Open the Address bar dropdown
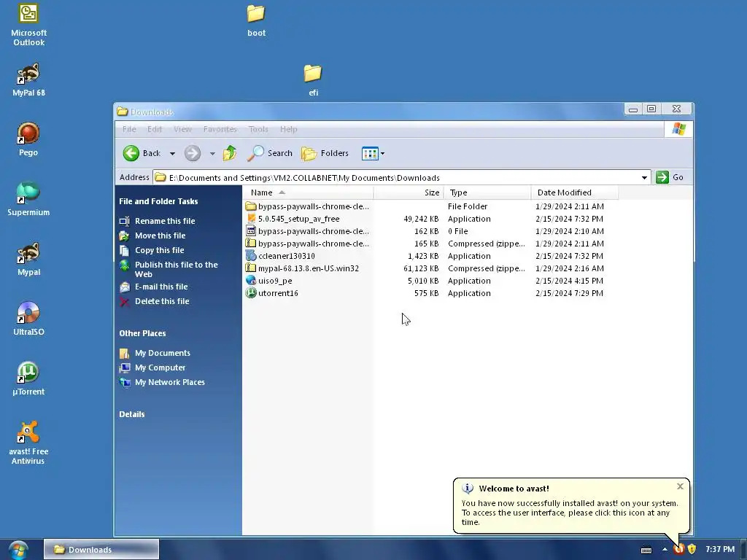 644,178
